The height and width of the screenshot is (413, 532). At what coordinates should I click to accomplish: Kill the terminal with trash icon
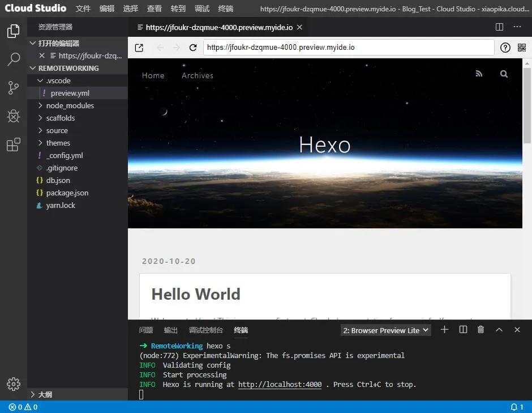(480, 330)
